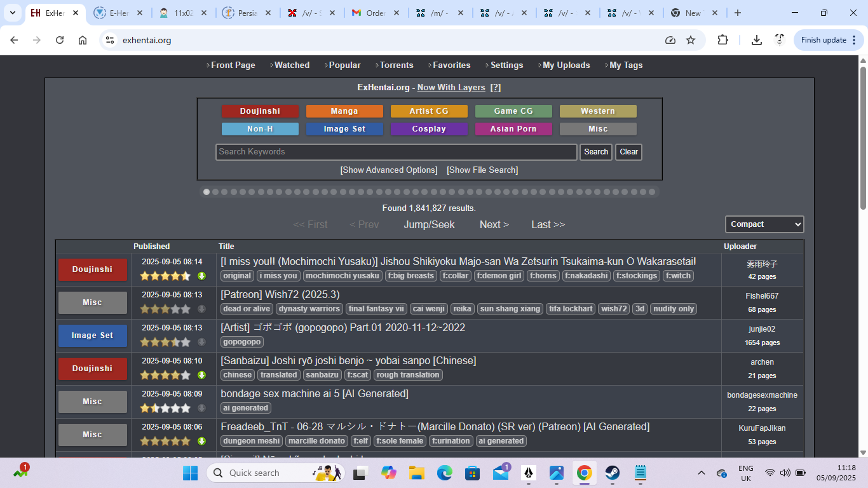Toggle the Manga category filter
This screenshot has width=868, height=488.
click(344, 111)
